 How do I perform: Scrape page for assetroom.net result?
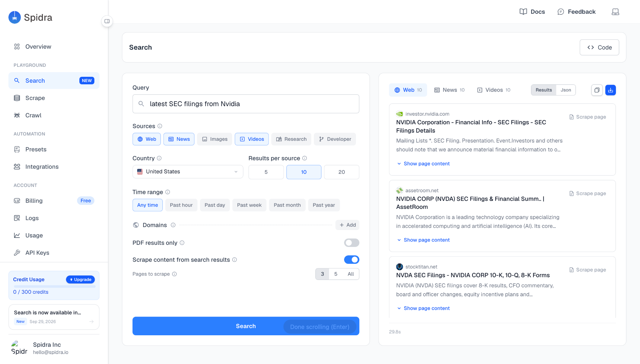[588, 193]
